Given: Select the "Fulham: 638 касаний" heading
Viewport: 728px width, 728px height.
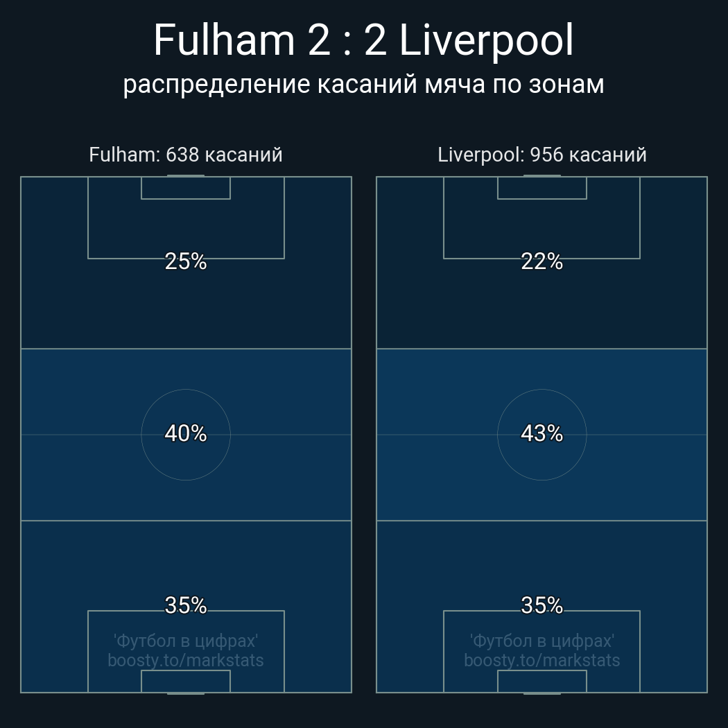Looking at the screenshot, I should (x=186, y=155).
